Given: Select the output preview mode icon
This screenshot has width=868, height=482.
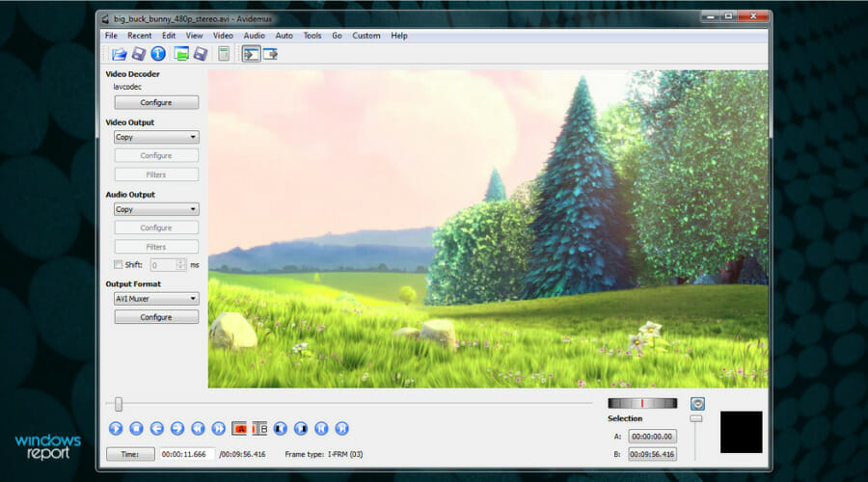Looking at the screenshot, I should [x=270, y=54].
